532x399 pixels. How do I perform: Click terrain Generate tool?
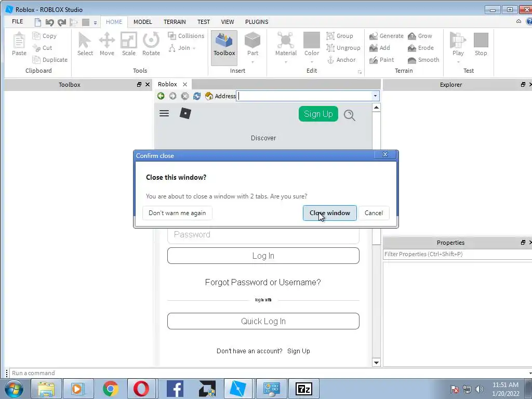tap(386, 36)
